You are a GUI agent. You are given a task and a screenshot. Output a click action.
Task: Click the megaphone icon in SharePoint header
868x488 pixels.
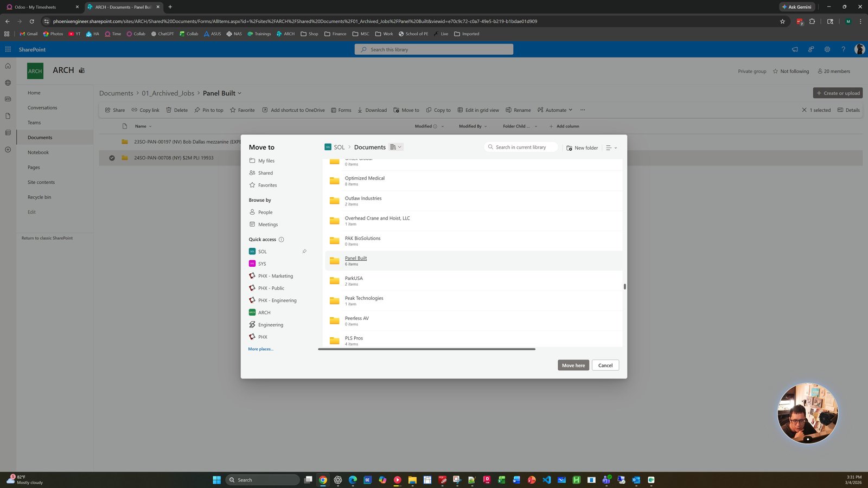pos(795,49)
